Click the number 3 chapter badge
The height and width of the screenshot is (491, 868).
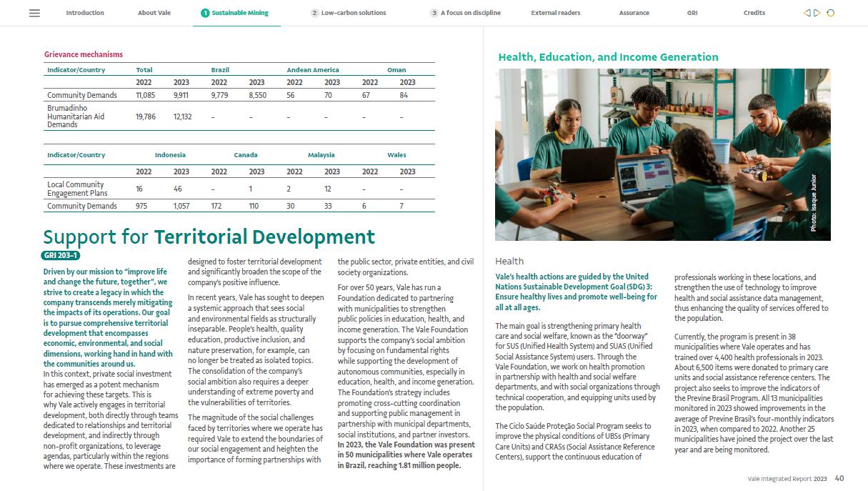(434, 13)
